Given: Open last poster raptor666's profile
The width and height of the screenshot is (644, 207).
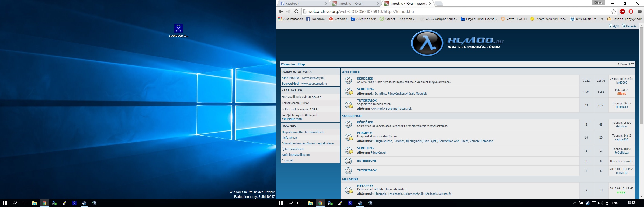Looking at the screenshot, I should coord(621,139).
